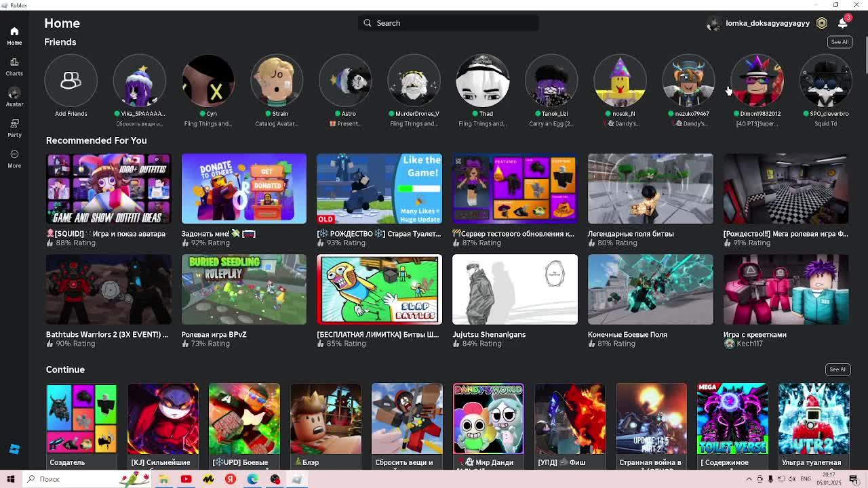
Task: Open the Slap Battles game tile
Action: coord(380,289)
